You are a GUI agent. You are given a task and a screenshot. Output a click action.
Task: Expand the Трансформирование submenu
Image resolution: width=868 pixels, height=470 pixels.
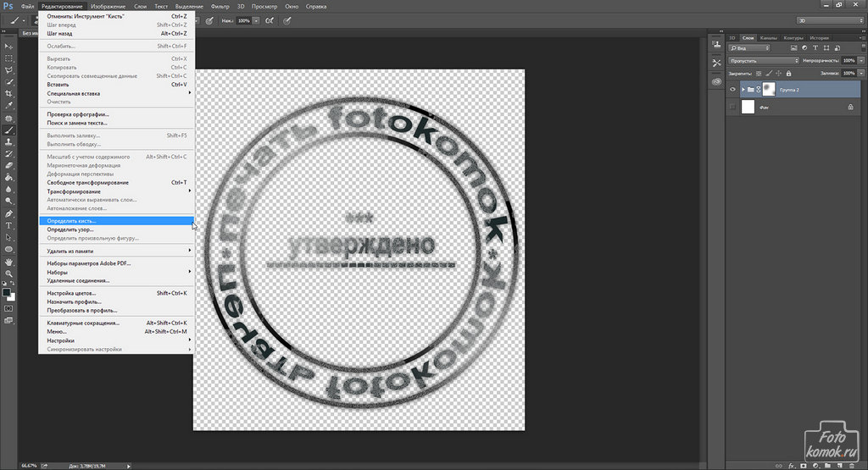[x=116, y=191]
